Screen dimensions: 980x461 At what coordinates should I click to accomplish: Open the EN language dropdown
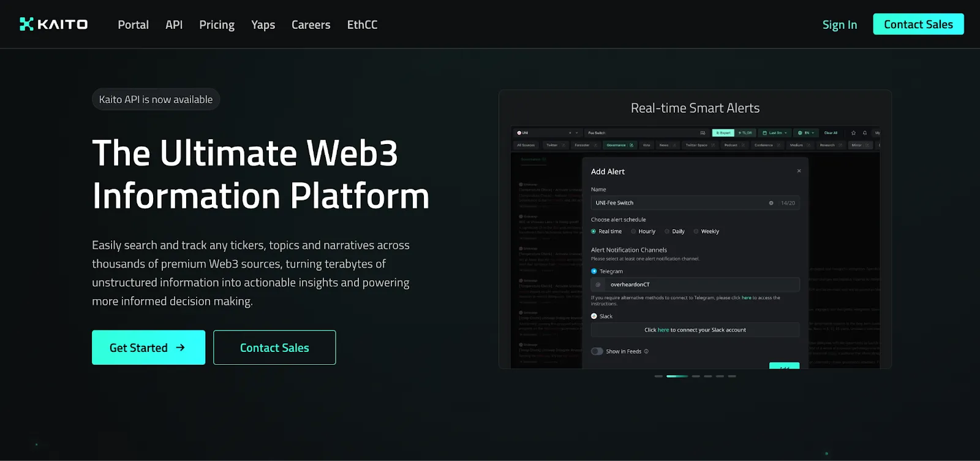point(806,133)
